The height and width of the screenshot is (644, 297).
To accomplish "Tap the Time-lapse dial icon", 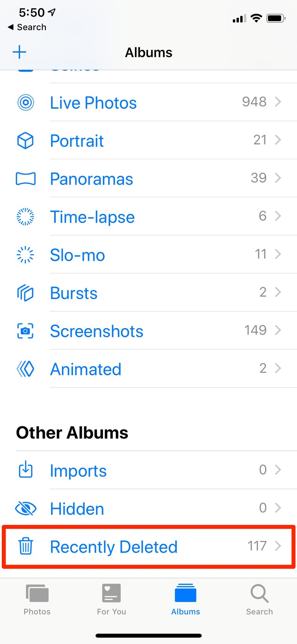I will (26, 217).
